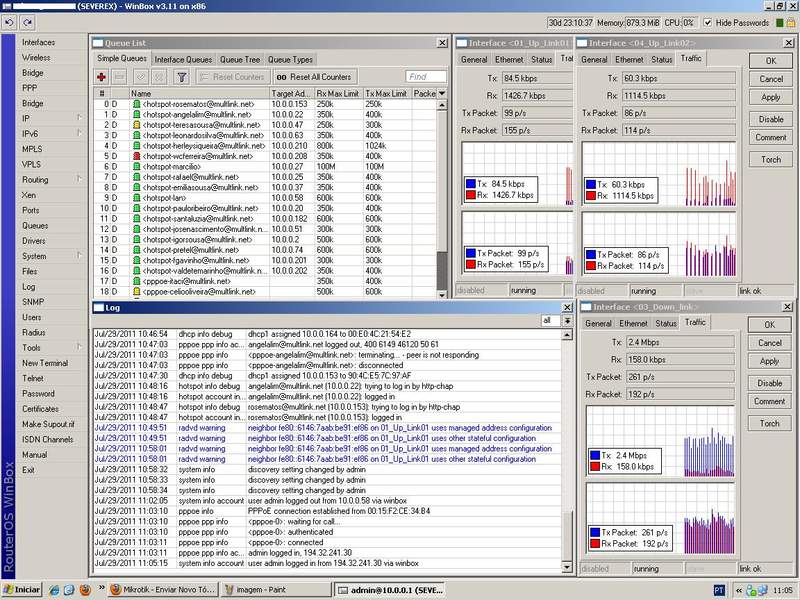Open the Queue List column selector dropdown arrow
The width and height of the screenshot is (800, 600).
pos(442,94)
